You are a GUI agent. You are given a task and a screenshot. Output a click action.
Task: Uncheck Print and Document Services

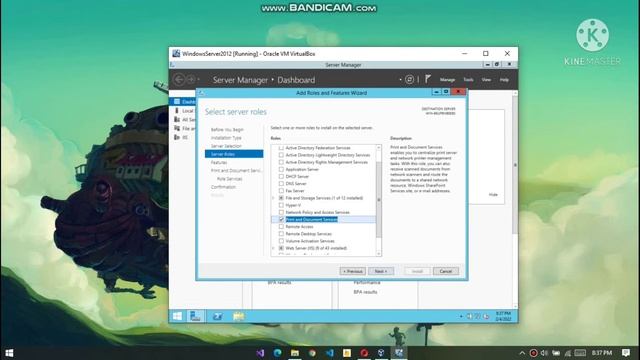pyautogui.click(x=281, y=220)
